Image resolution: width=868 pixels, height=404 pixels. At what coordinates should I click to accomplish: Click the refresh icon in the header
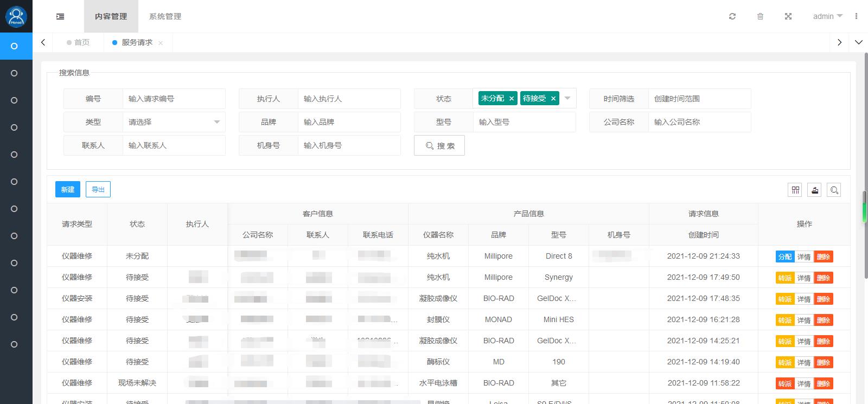732,16
